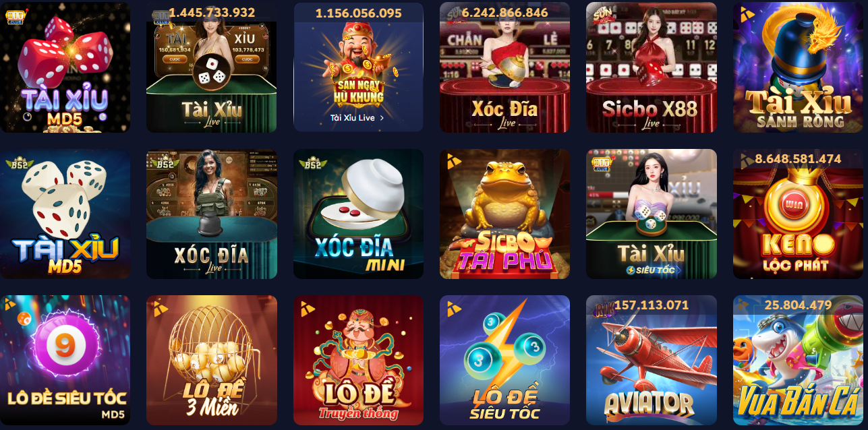Click the Tài Xỉu Live arrow link
The image size is (868, 430).
[x=357, y=117]
